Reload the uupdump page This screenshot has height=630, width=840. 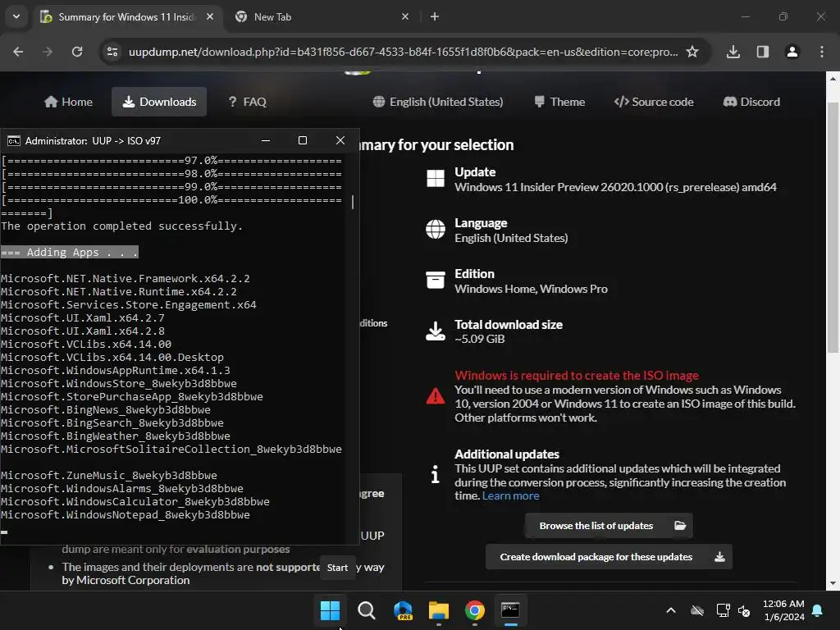(77, 52)
